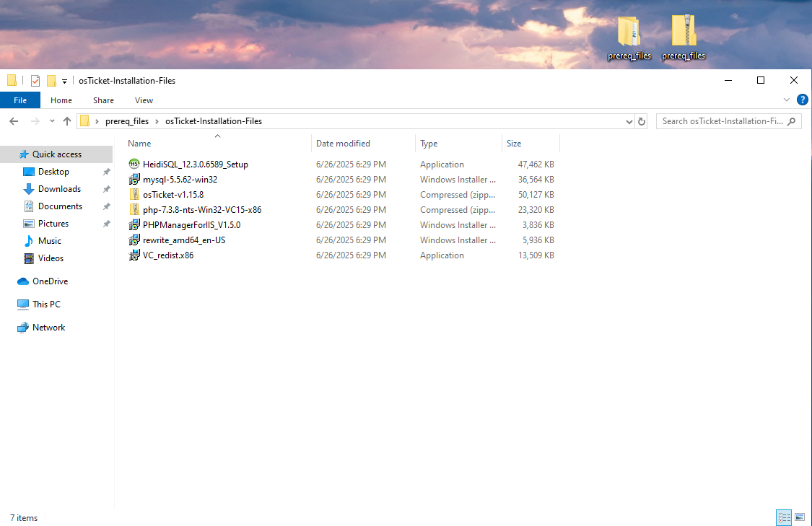
Task: Open the Home ribbon tab
Action: (x=61, y=100)
